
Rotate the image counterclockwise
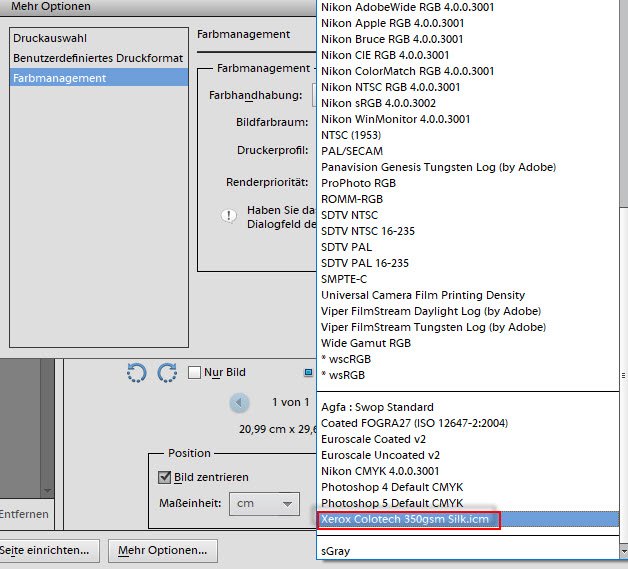tap(137, 373)
